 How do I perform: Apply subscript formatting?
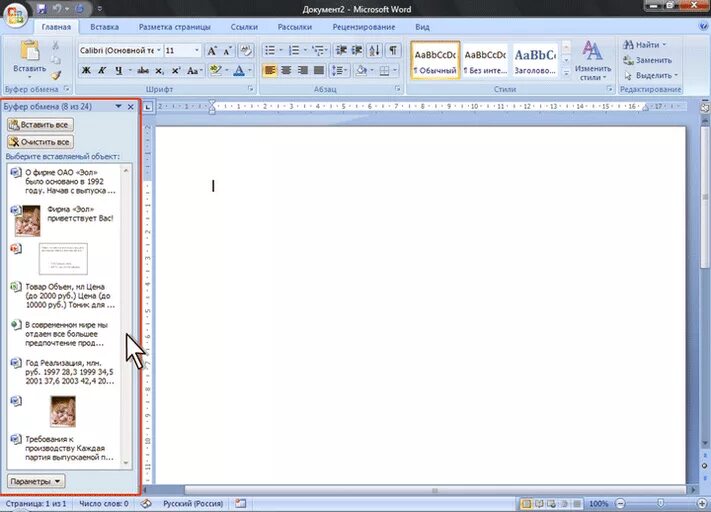pyautogui.click(x=160, y=71)
